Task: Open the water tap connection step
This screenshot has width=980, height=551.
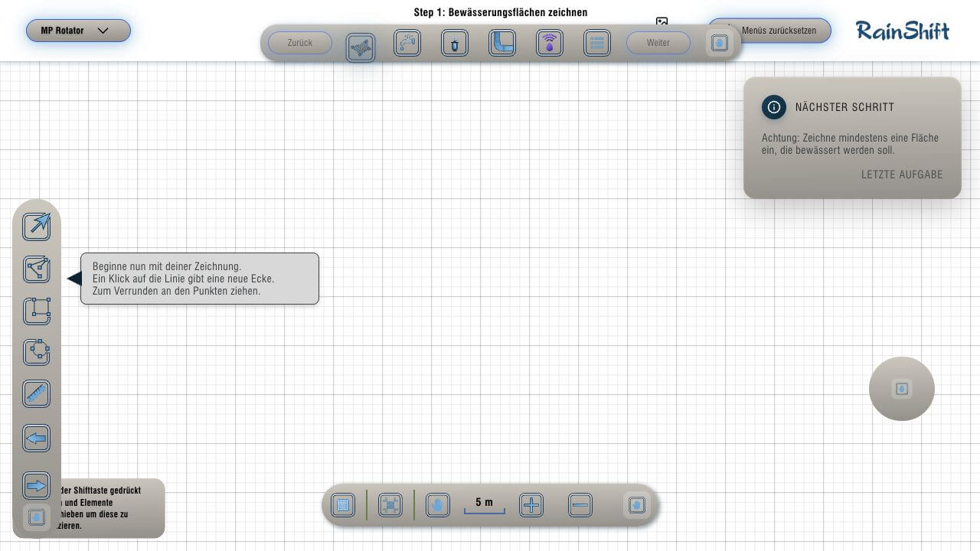Action: (407, 43)
